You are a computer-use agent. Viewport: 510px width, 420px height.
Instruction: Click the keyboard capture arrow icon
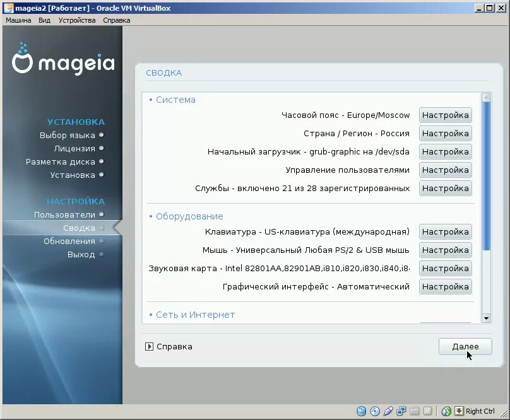[459, 411]
